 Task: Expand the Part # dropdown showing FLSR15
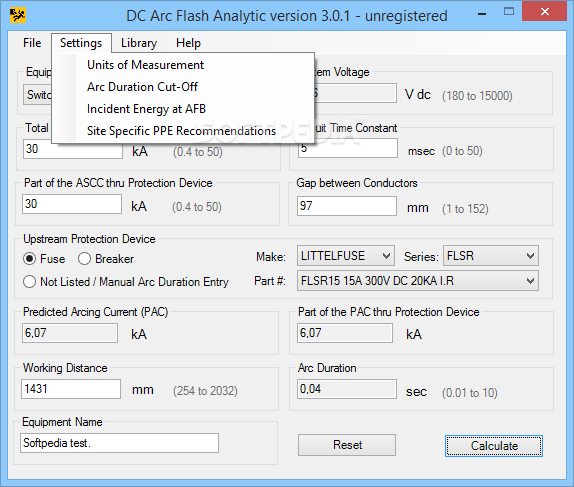pos(418,281)
